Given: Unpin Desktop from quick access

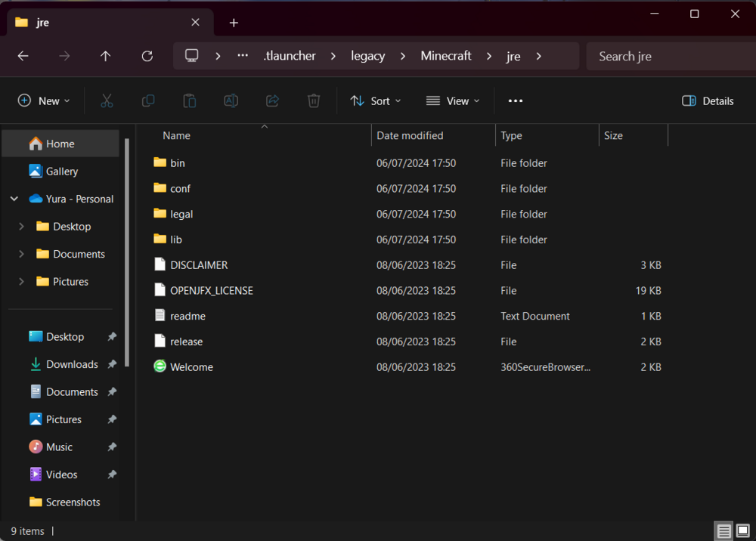Looking at the screenshot, I should click(112, 337).
